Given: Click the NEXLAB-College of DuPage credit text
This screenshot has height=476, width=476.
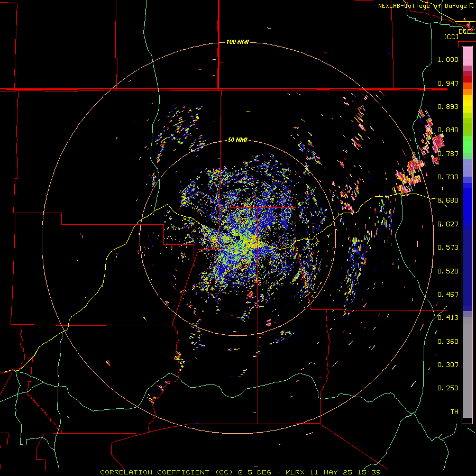Looking at the screenshot, I should 426,6.
